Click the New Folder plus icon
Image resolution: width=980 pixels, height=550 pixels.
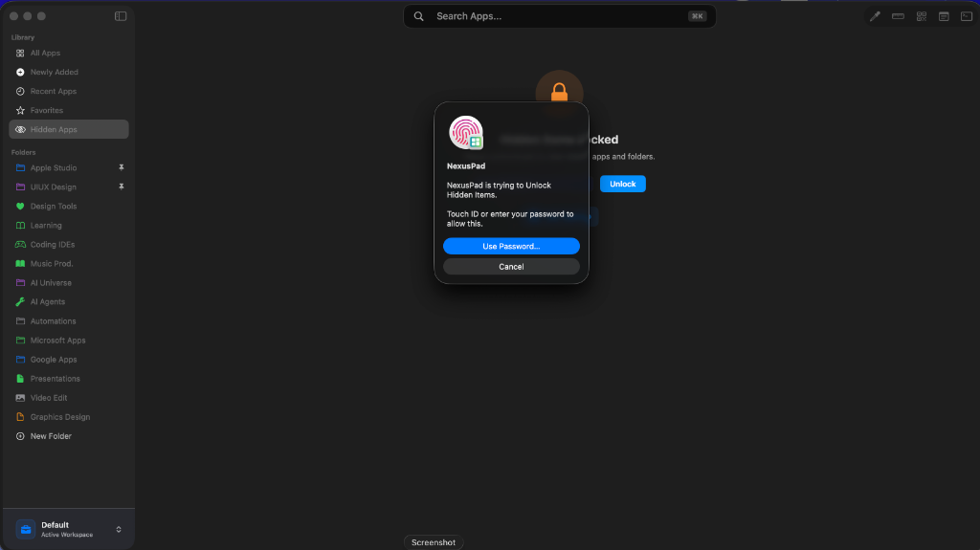[x=20, y=436]
